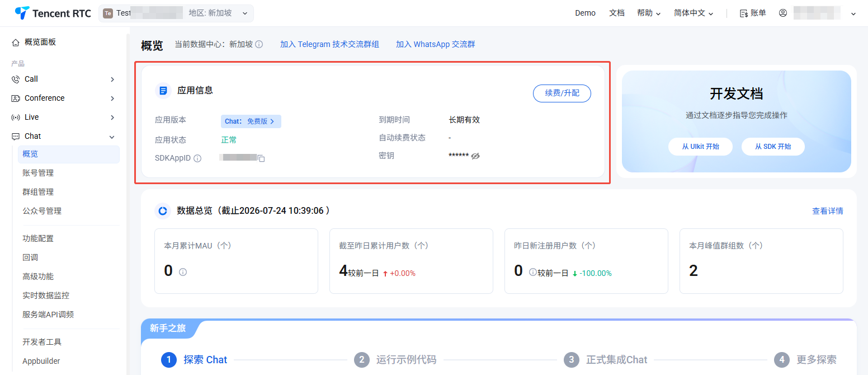
Task: Copy the SDKAppID with copy icon
Action: [261, 159]
